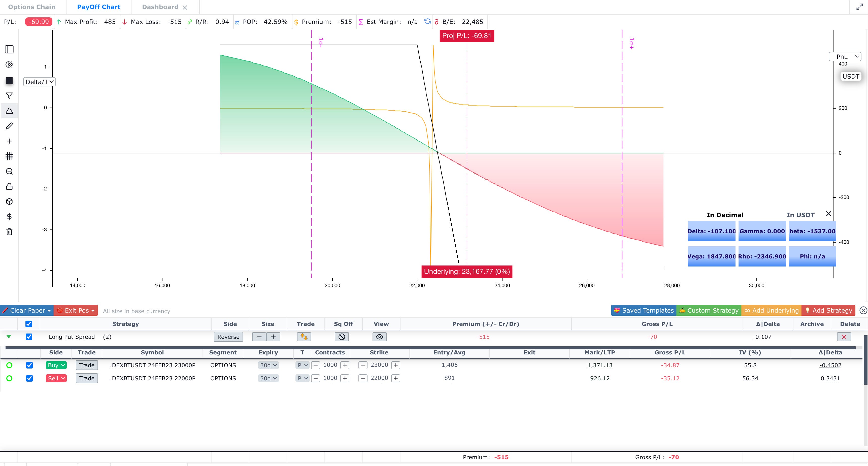Click the Add Strategy button

coord(828,310)
